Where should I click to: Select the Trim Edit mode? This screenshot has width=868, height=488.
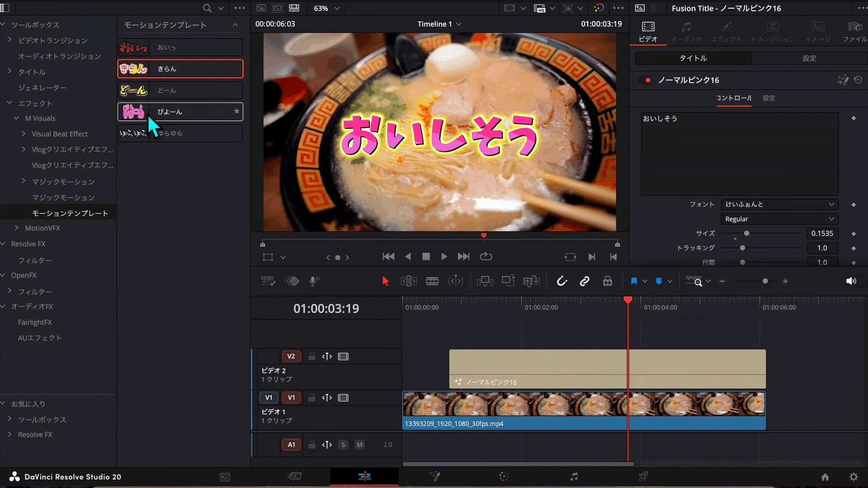tap(409, 281)
